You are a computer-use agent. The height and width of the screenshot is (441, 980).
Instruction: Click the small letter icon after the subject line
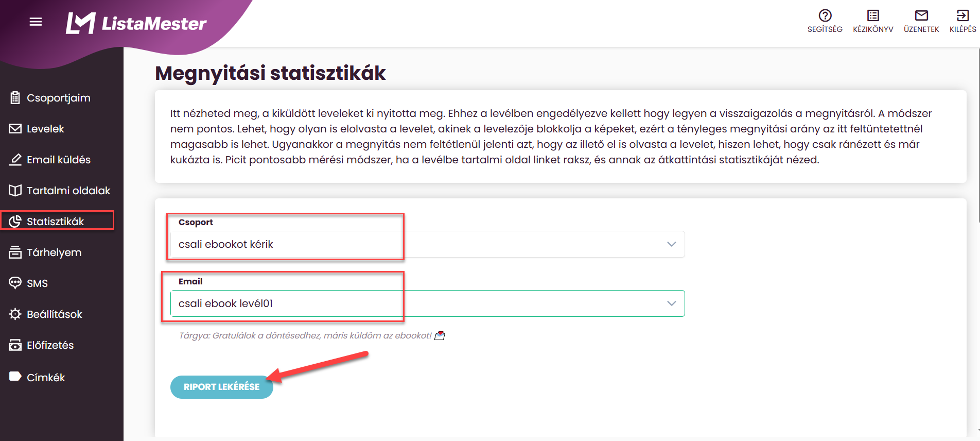(x=440, y=335)
